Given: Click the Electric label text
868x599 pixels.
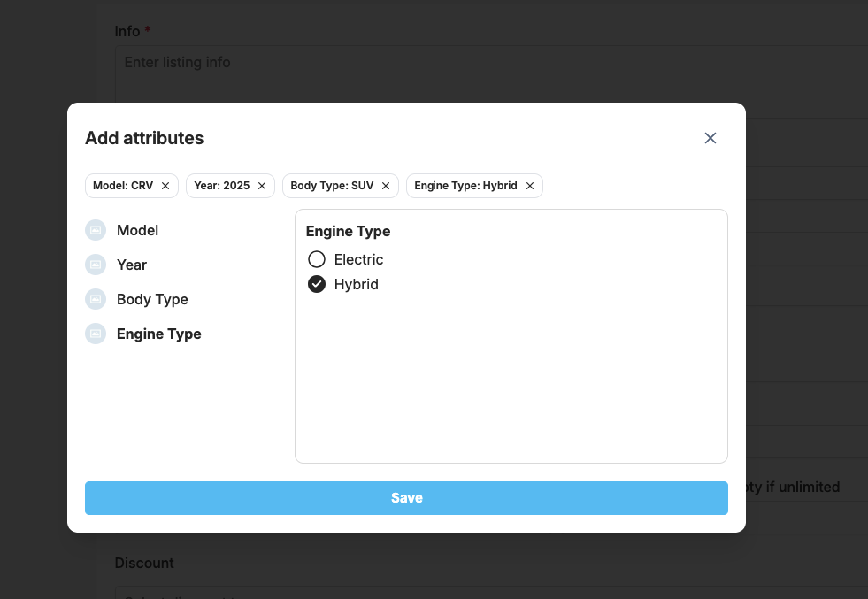Looking at the screenshot, I should [x=358, y=259].
